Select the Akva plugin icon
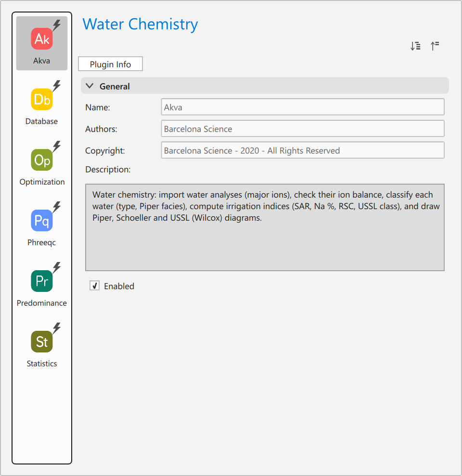Image resolution: width=462 pixels, height=476 pixels. tap(42, 38)
